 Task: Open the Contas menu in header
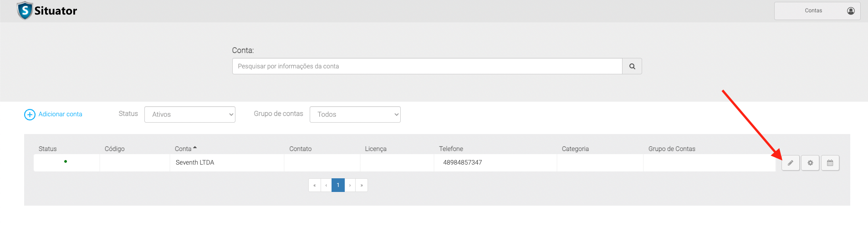[813, 11]
